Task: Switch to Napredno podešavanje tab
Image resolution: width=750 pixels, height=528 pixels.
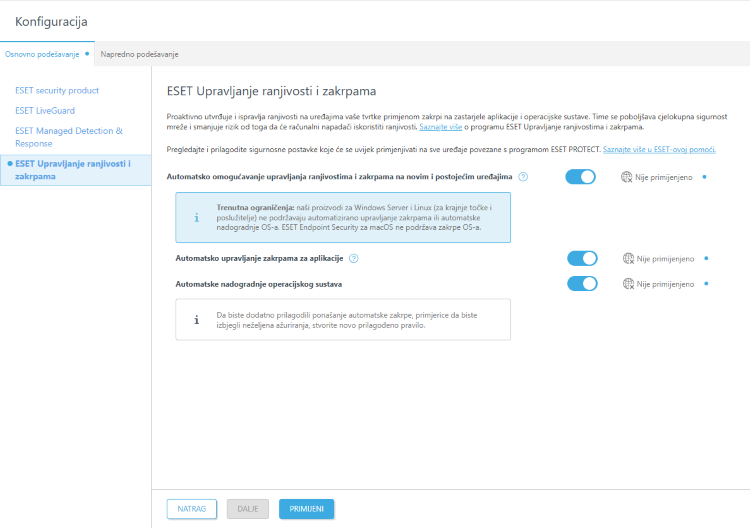Action: pos(139,55)
